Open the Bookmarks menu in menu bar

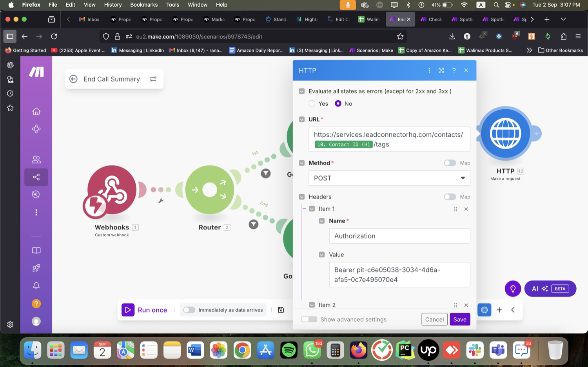tap(144, 5)
